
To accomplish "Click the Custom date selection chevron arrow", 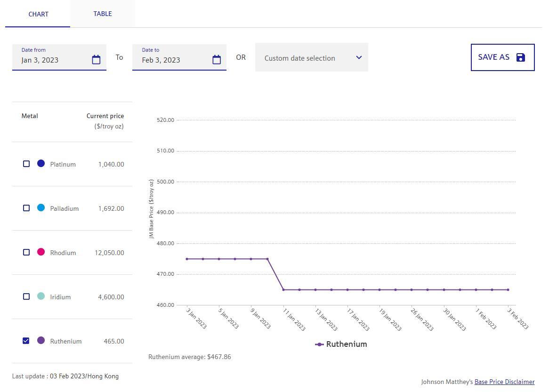I will tap(359, 57).
